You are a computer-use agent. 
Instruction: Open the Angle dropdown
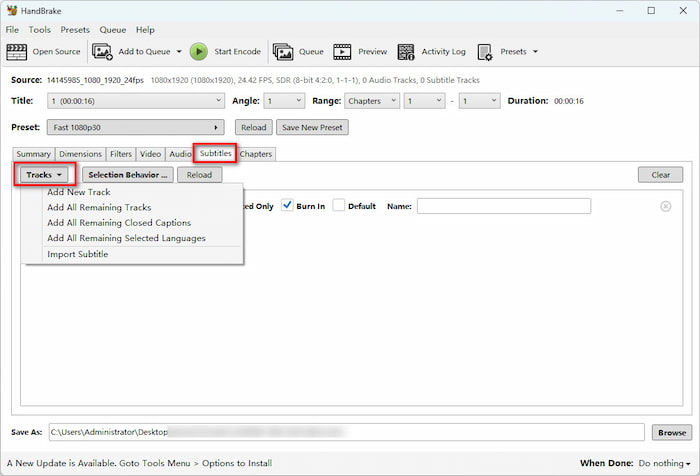[284, 101]
